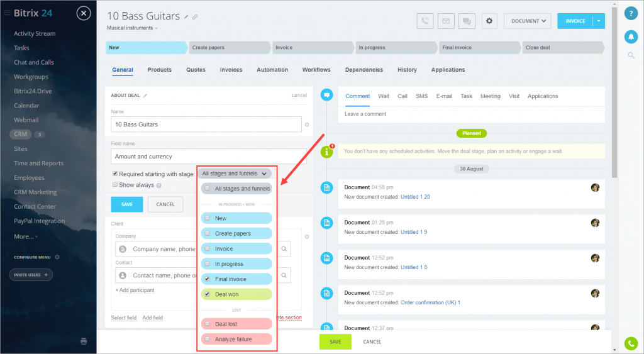Click the green Save button at bottom
644x354 pixels.
(x=335, y=341)
